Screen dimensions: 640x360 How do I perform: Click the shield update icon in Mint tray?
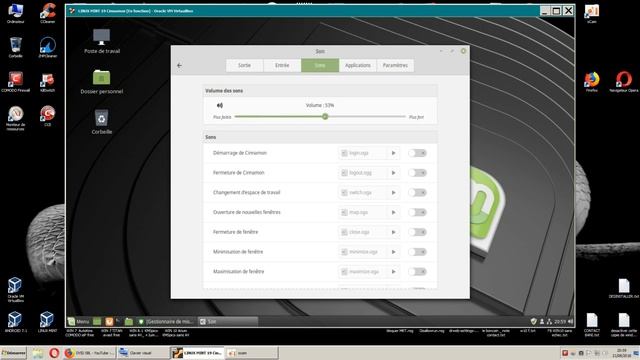pyautogui.click(x=533, y=322)
